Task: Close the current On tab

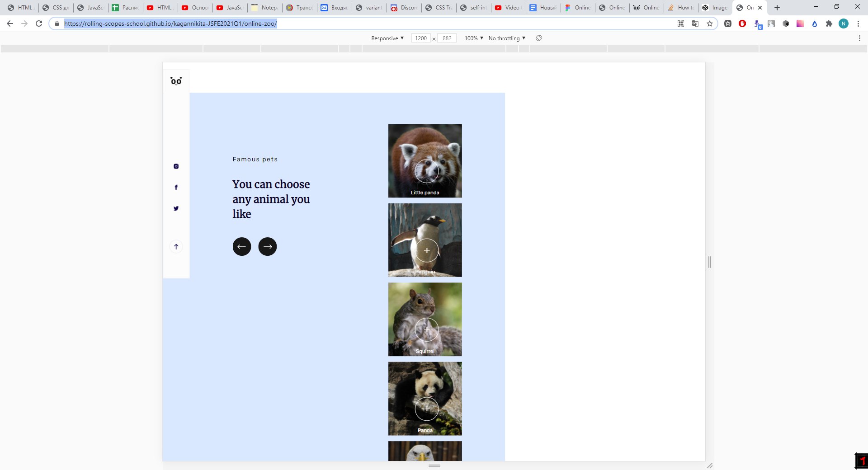Action: [x=760, y=8]
